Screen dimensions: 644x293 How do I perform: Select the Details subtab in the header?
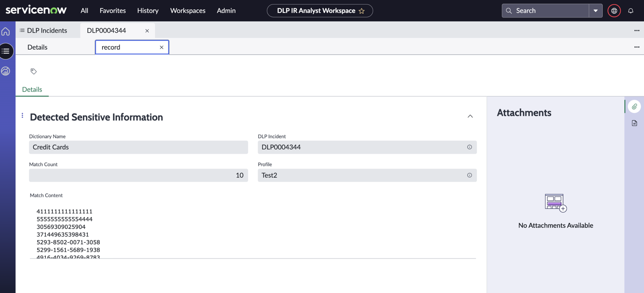tap(37, 47)
